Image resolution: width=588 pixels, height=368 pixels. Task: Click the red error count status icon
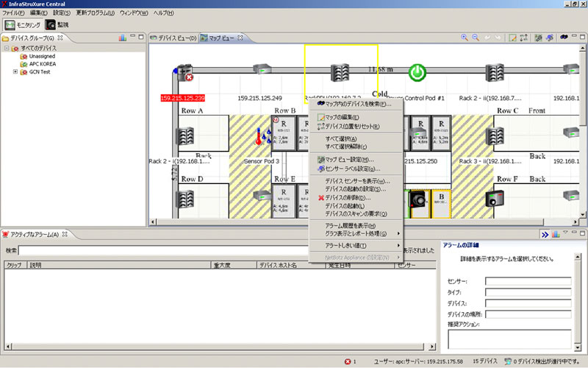pyautogui.click(x=348, y=361)
